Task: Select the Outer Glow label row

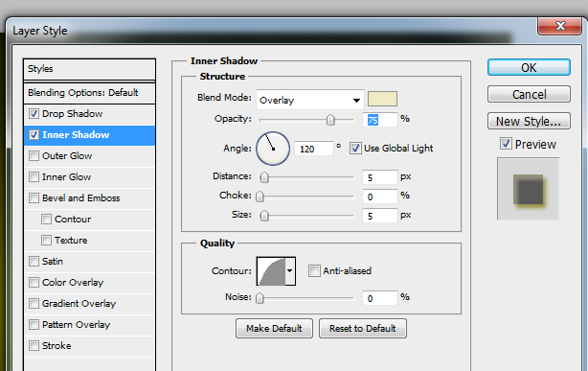Action: (67, 156)
